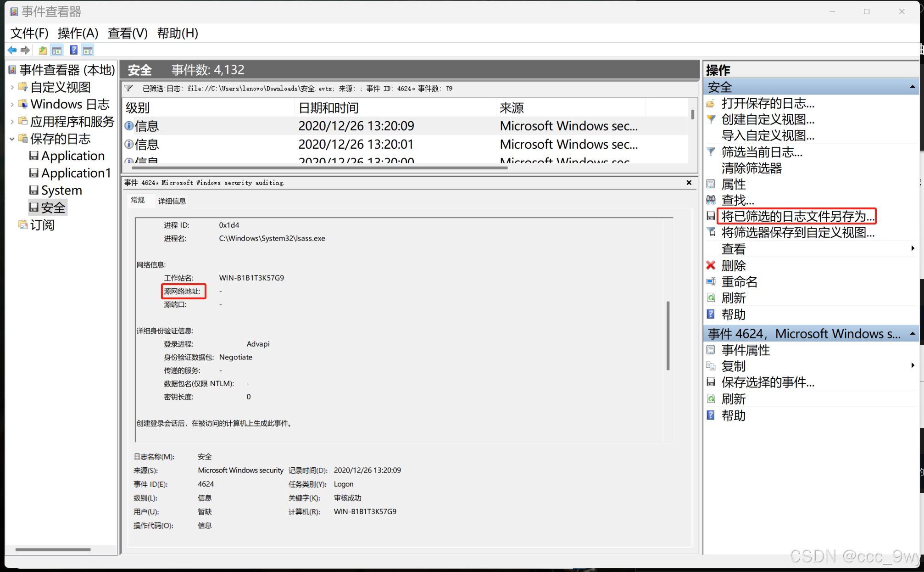Click the forward arrow toolbar icon

pos(26,50)
